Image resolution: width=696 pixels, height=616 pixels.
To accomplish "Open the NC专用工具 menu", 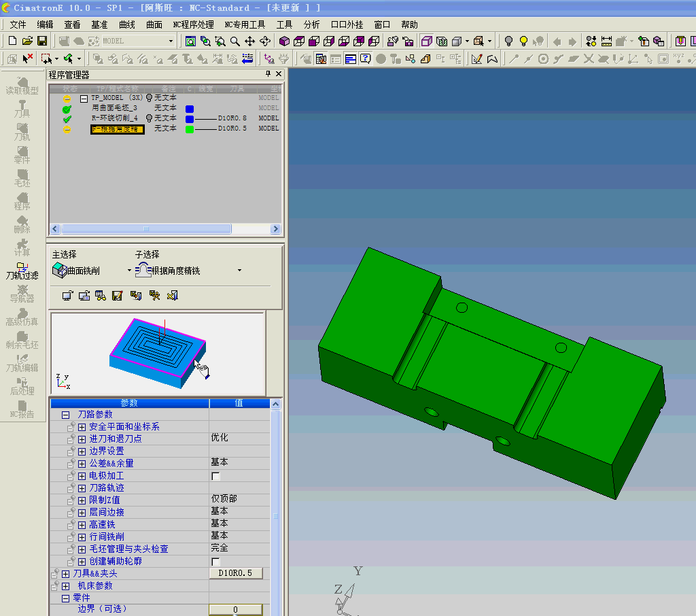I will 245,24.
